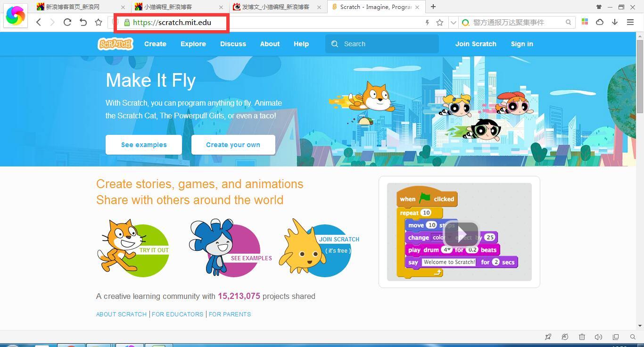The height and width of the screenshot is (347, 644).
Task: Click the address bar URL scratch.mit.edu
Action: click(x=172, y=22)
